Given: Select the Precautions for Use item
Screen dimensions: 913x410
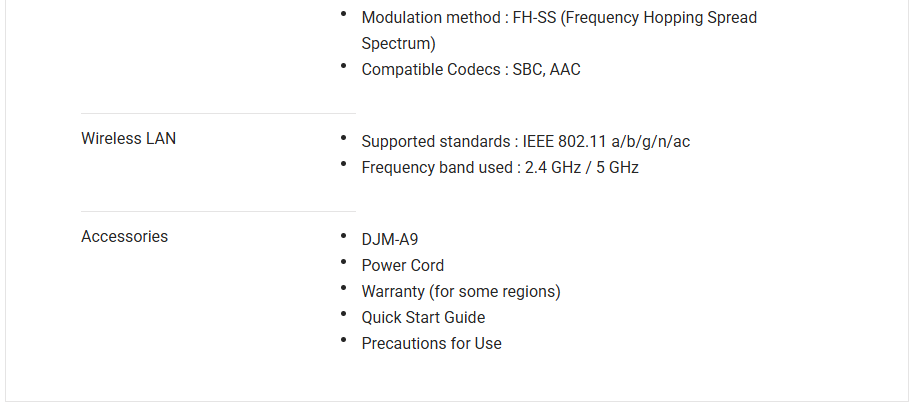Looking at the screenshot, I should coord(431,344).
